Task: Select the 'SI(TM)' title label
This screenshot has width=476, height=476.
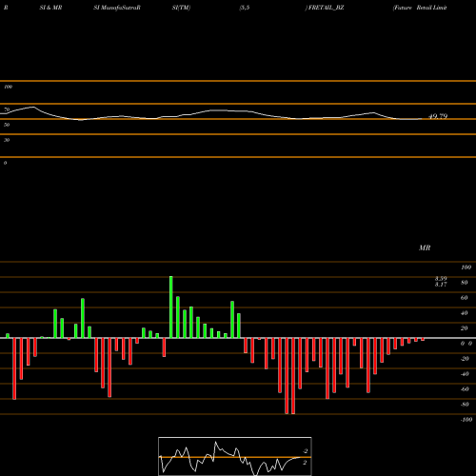Action: point(181,8)
